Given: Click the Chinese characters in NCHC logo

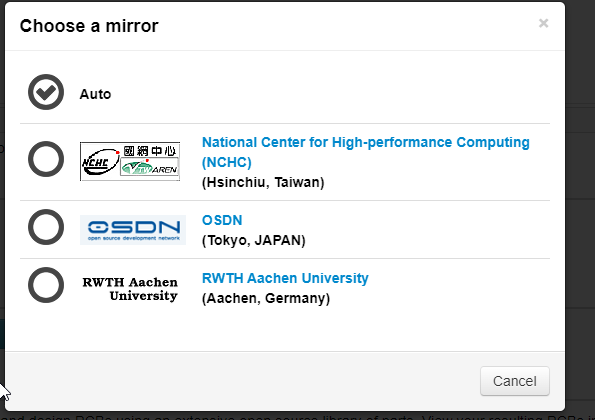Looking at the screenshot, I should point(150,151).
